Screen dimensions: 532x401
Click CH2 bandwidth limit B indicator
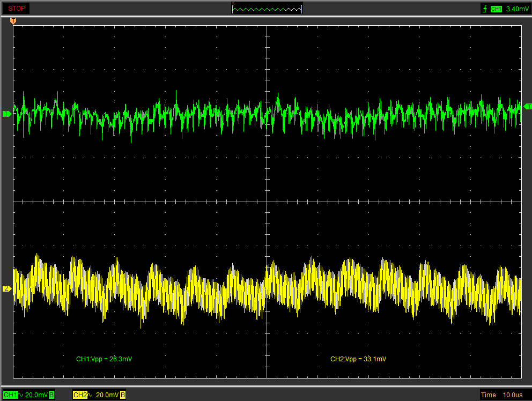click(123, 395)
